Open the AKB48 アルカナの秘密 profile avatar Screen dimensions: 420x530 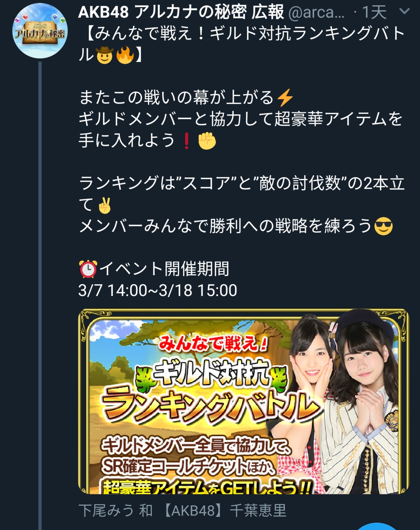tap(40, 31)
